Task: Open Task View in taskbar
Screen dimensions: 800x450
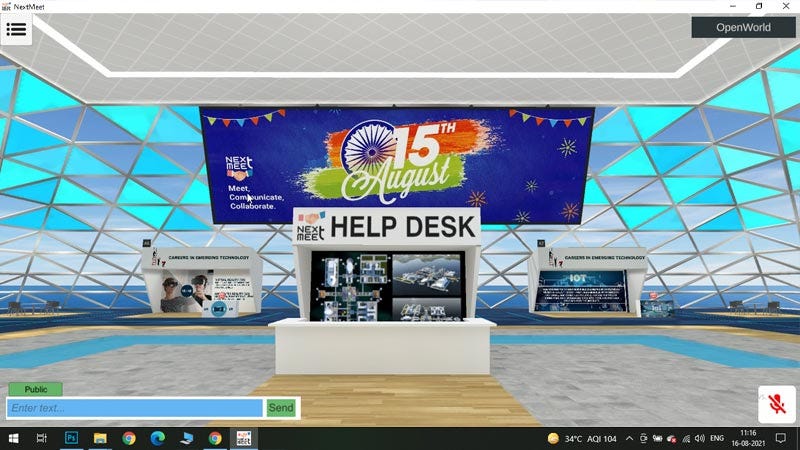Action: coord(42,438)
